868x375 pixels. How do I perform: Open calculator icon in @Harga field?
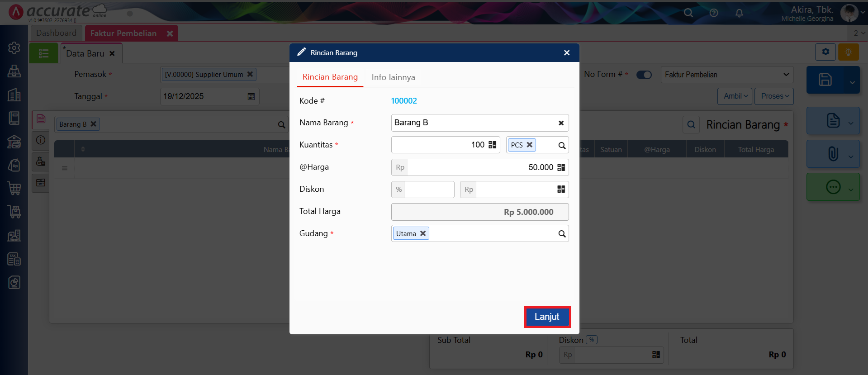click(561, 167)
